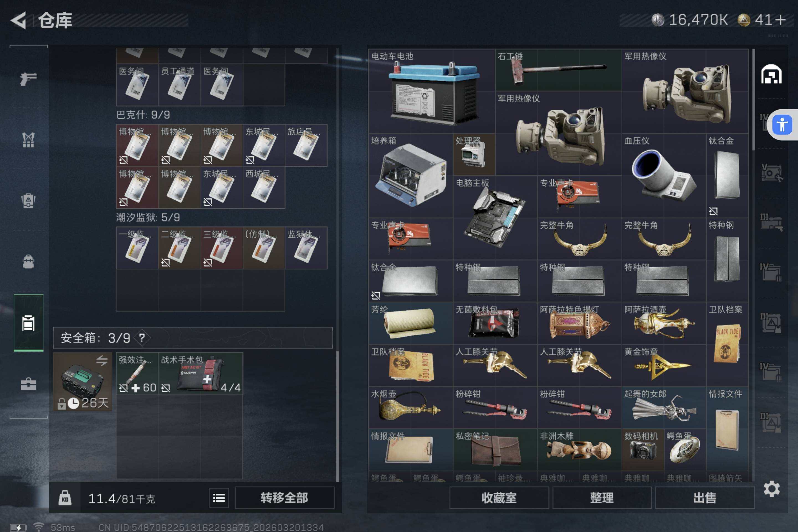Toggle the list view icon beside 转移全部
This screenshot has width=798, height=532.
click(219, 498)
